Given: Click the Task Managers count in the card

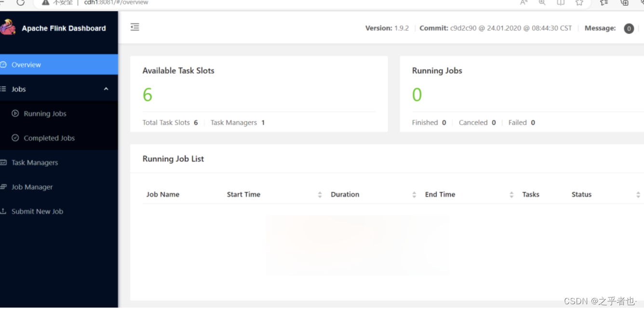Looking at the screenshot, I should click(x=263, y=123).
